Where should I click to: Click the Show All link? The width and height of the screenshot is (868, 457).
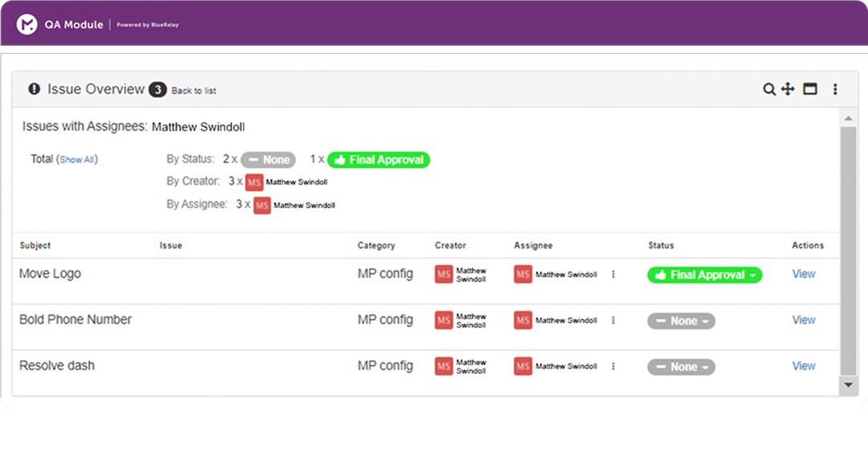point(76,160)
